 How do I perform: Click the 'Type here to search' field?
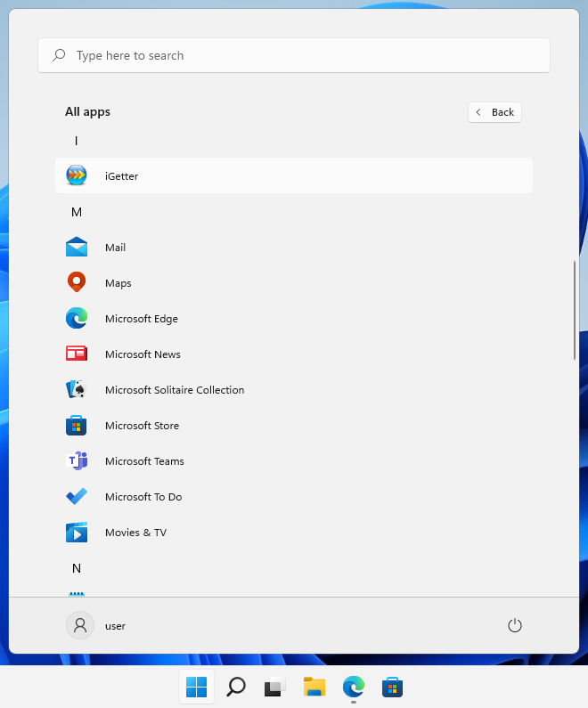294,55
